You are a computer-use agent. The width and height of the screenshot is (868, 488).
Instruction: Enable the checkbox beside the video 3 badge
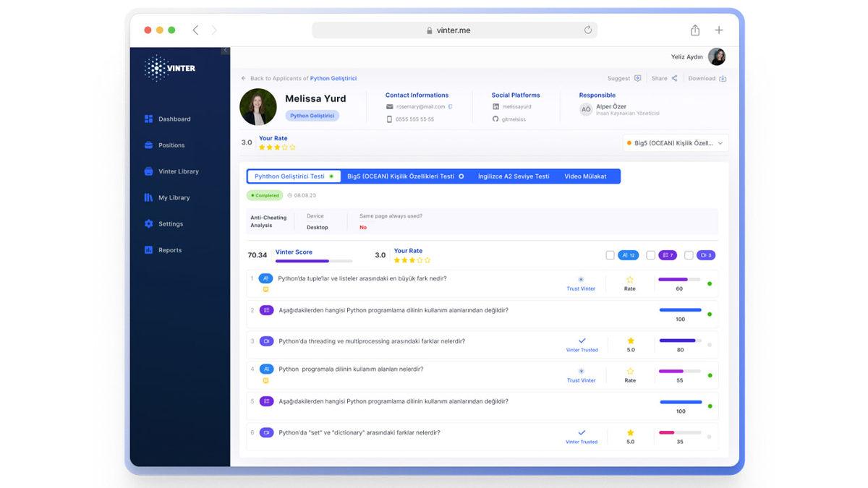(x=689, y=255)
